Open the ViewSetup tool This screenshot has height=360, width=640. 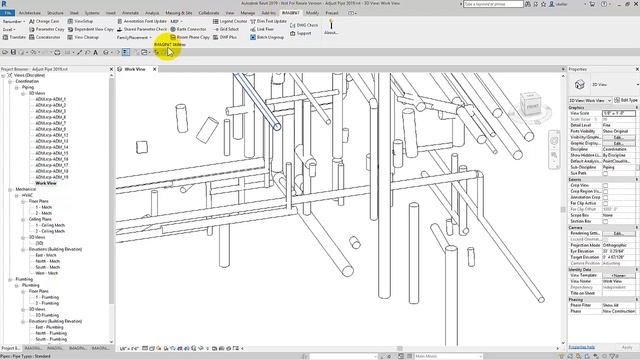click(80, 21)
